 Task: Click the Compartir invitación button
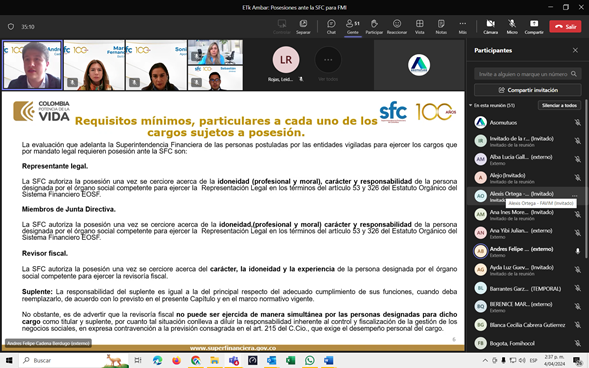point(528,90)
